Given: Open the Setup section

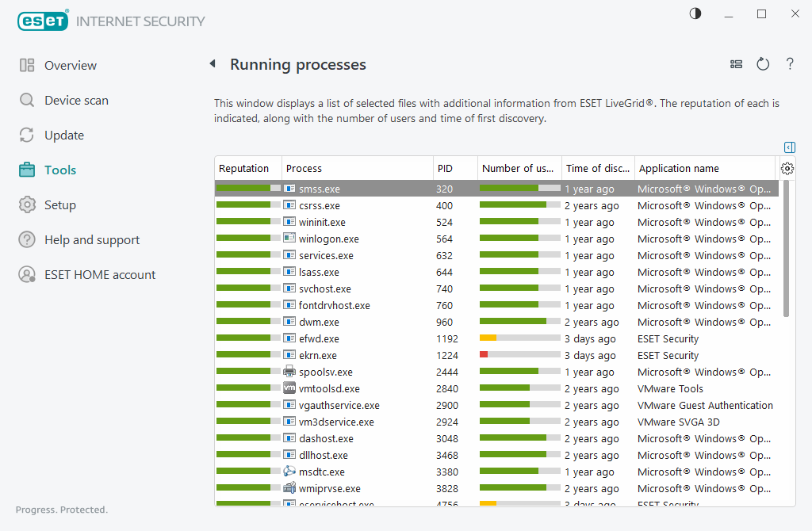Looking at the screenshot, I should 60,205.
